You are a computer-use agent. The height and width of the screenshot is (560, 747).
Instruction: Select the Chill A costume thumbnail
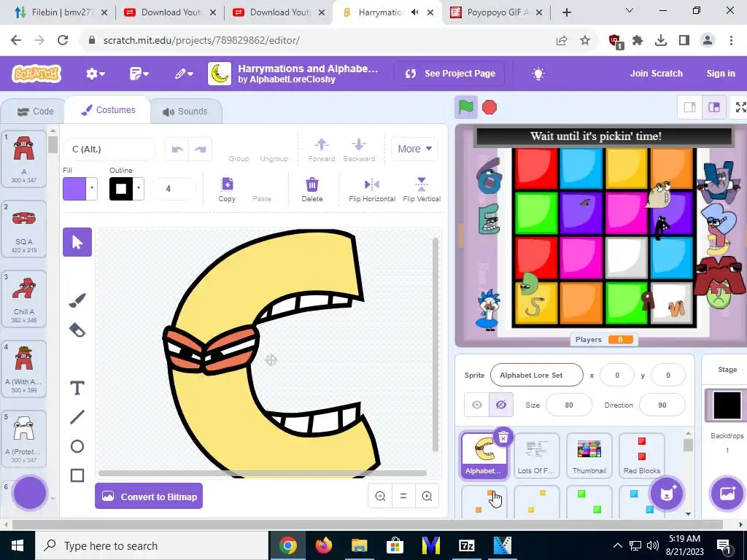[24, 298]
